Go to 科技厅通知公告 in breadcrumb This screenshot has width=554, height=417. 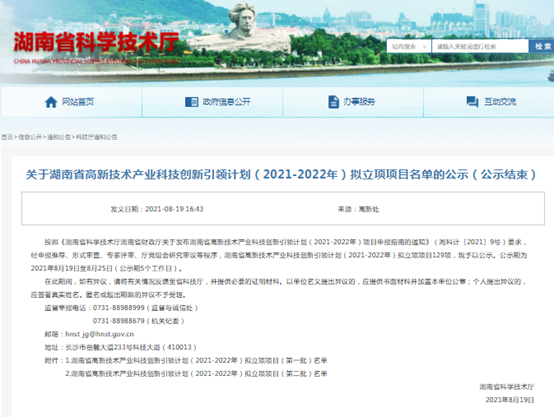coord(96,137)
